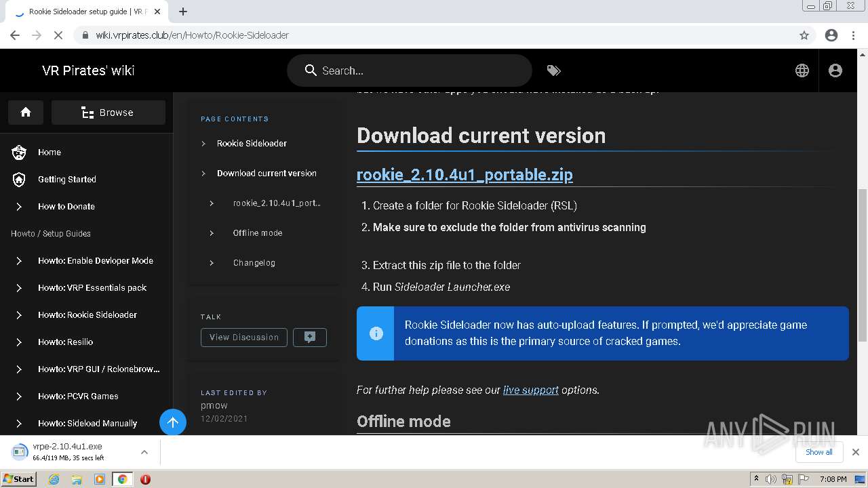
Task: Select the Rookie Sideloader setup guide tab
Action: click(87, 12)
